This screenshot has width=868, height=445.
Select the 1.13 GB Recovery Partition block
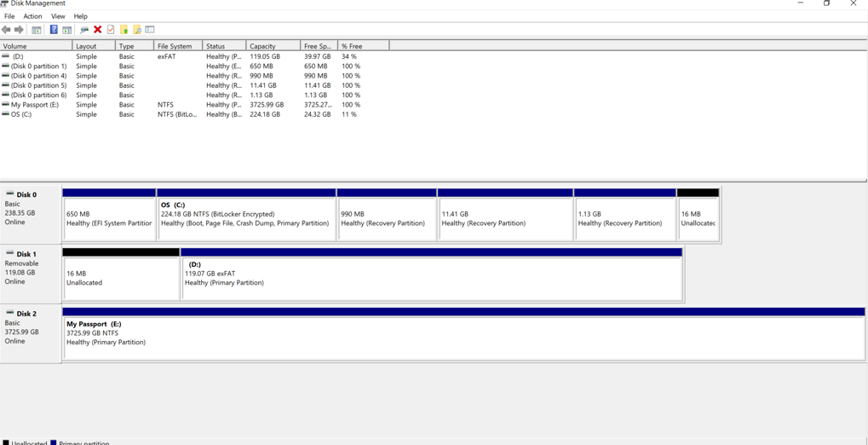(625, 215)
